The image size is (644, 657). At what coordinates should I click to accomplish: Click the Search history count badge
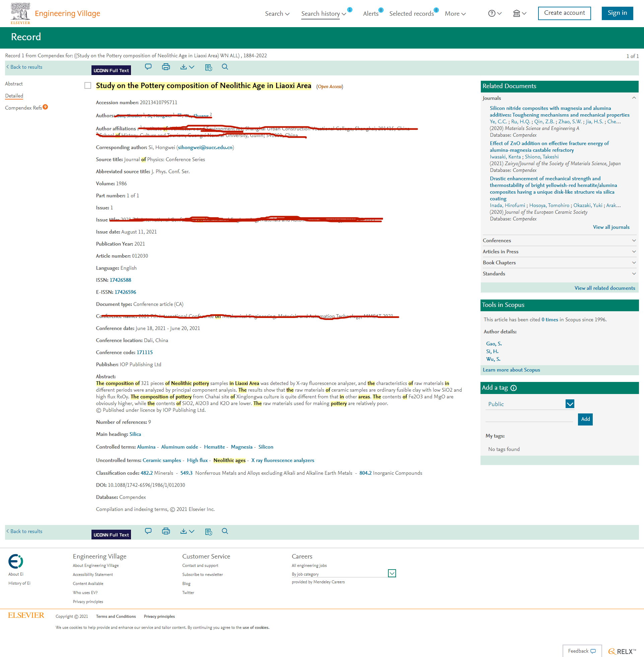click(350, 10)
